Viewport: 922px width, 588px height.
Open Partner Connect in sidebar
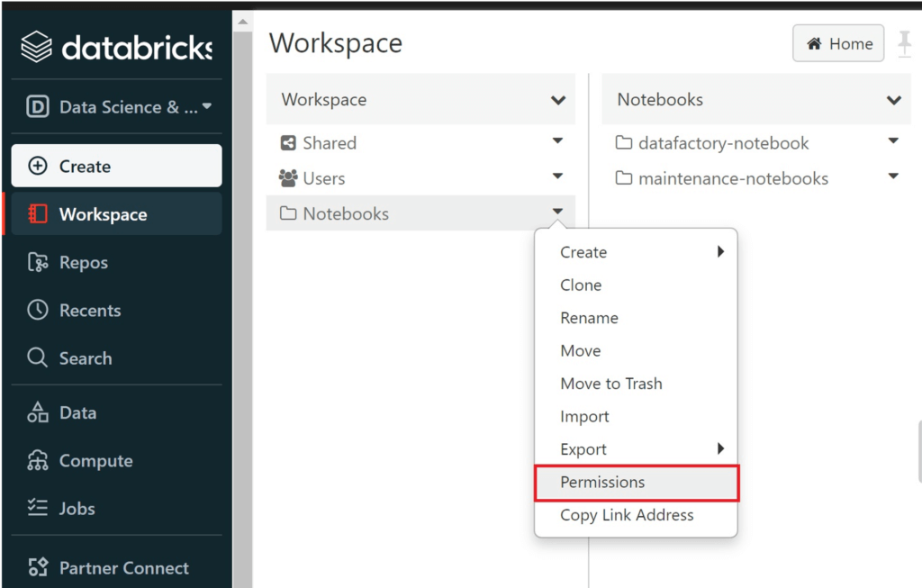point(123,568)
